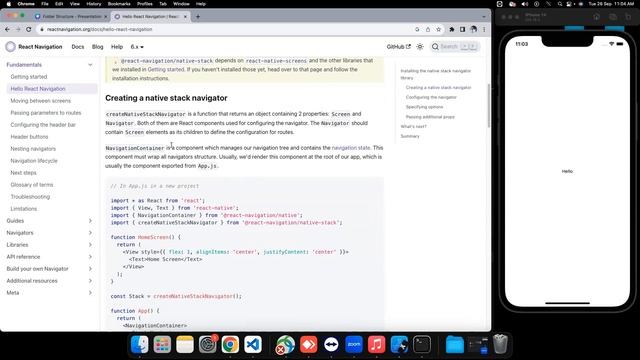
Task: Expand the Navigators sidebar section
Action: click(x=90, y=233)
